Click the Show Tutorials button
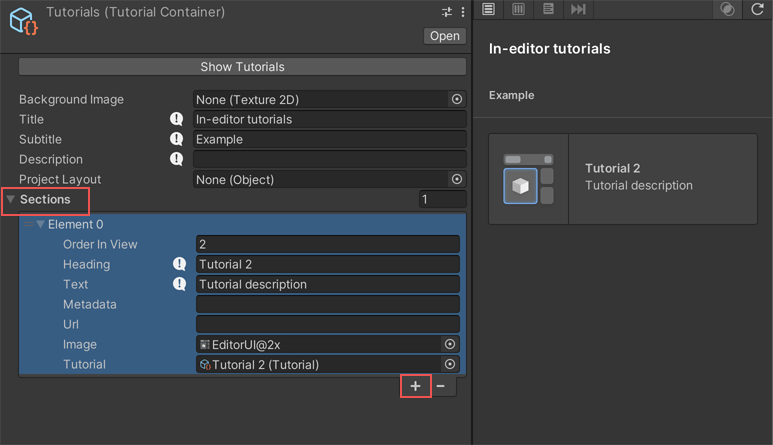The height and width of the screenshot is (445, 773). (x=242, y=67)
